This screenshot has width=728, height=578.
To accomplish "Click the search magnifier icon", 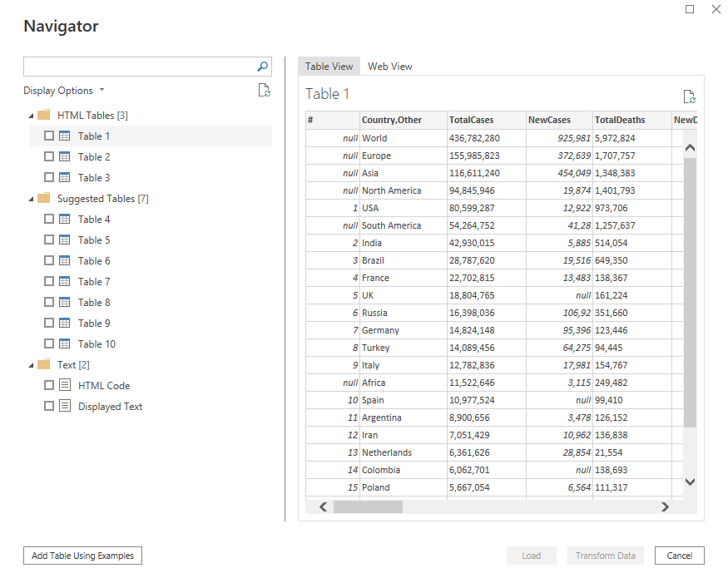I will pos(263,67).
